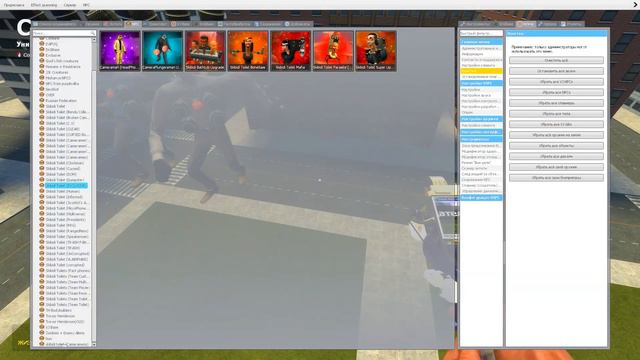Click the 'Быстрый фильтр' quick filter field
The image size is (640, 360).
coord(481,33)
